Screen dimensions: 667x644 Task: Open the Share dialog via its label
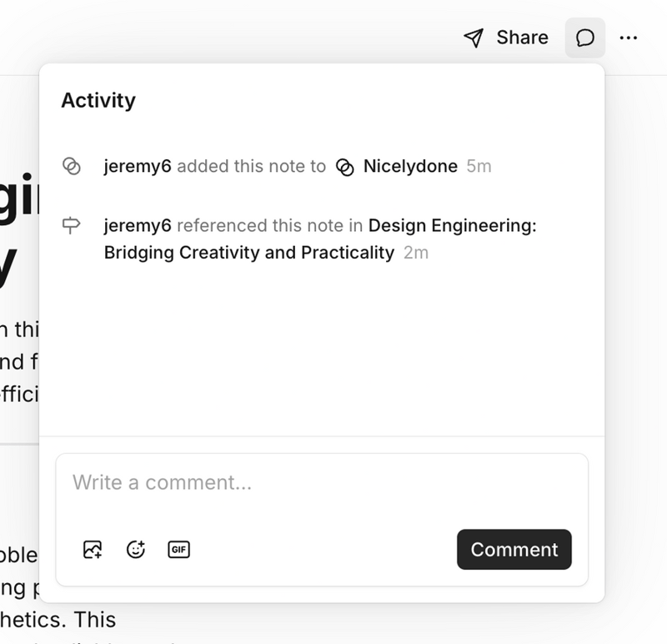point(522,38)
